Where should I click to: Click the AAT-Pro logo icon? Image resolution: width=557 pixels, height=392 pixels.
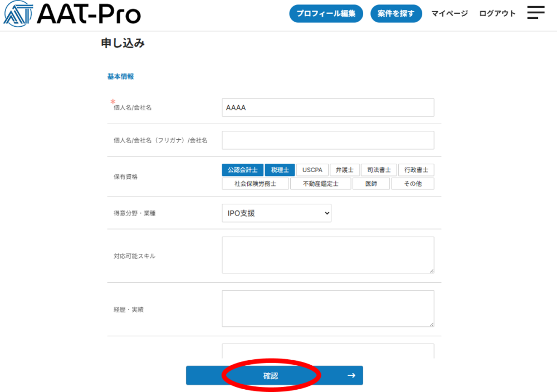(18, 14)
